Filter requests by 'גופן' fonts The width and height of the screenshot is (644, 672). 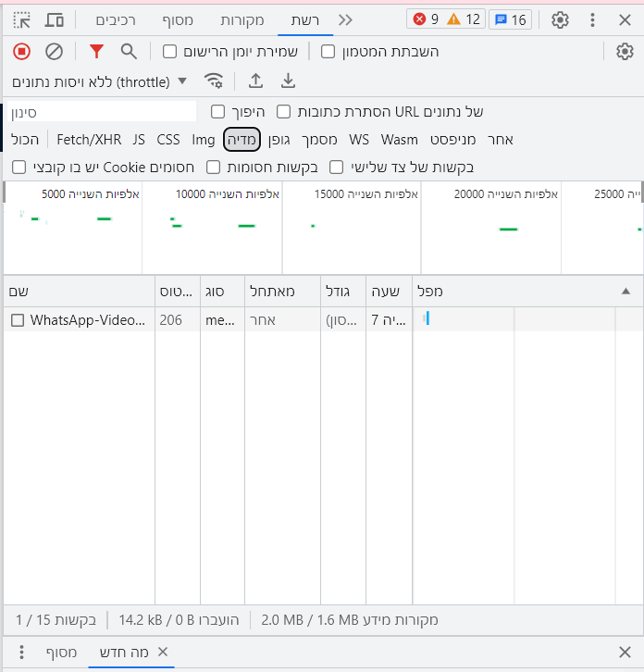click(279, 140)
